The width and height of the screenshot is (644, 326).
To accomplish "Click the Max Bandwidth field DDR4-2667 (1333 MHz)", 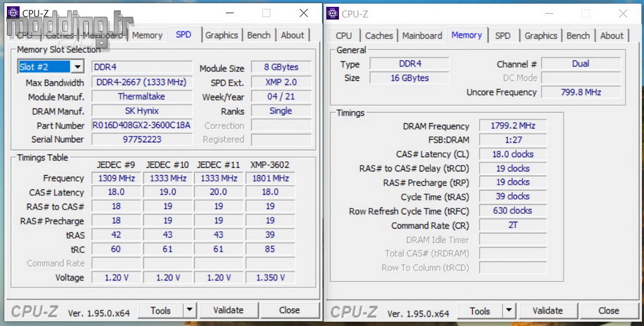I will tap(142, 82).
